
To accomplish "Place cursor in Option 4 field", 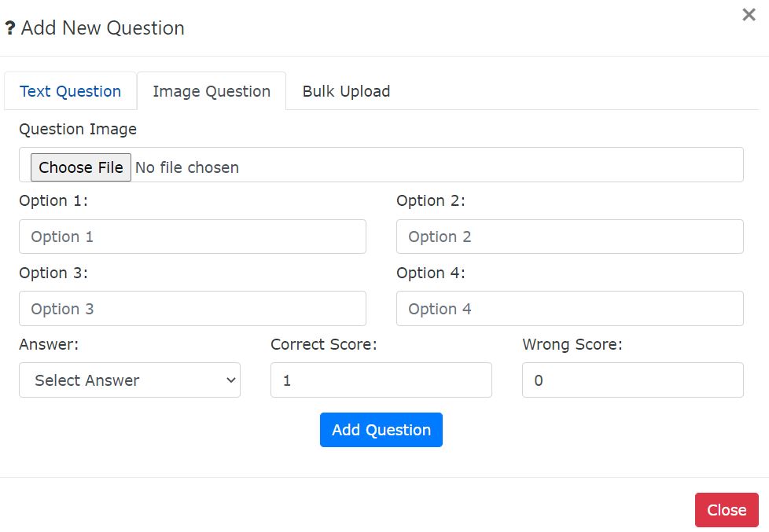I will 569,309.
